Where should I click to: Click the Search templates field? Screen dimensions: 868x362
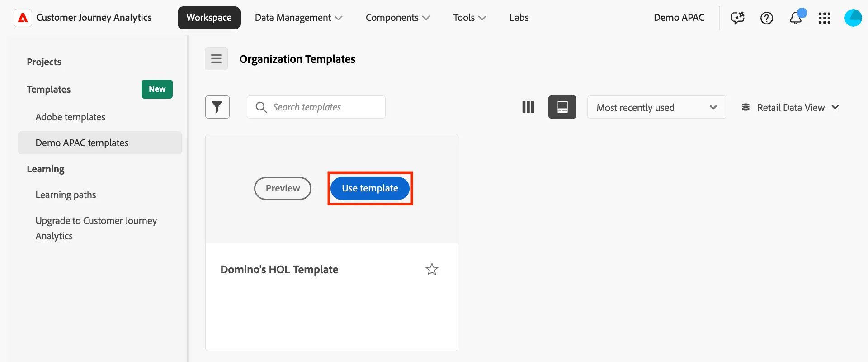click(316, 107)
